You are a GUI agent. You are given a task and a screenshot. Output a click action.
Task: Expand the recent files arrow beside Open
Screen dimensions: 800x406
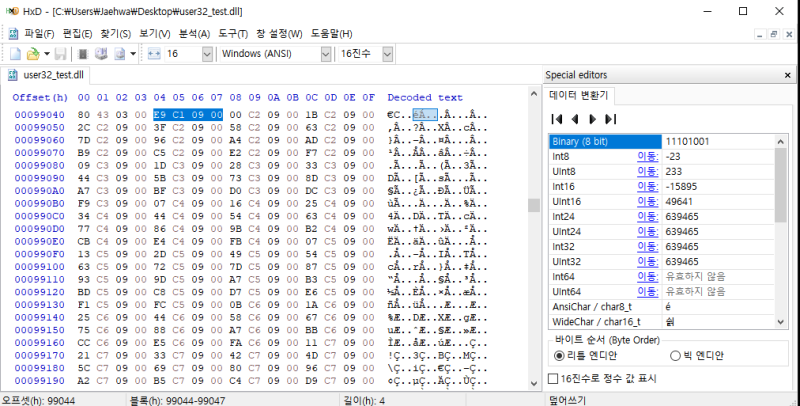[46, 54]
